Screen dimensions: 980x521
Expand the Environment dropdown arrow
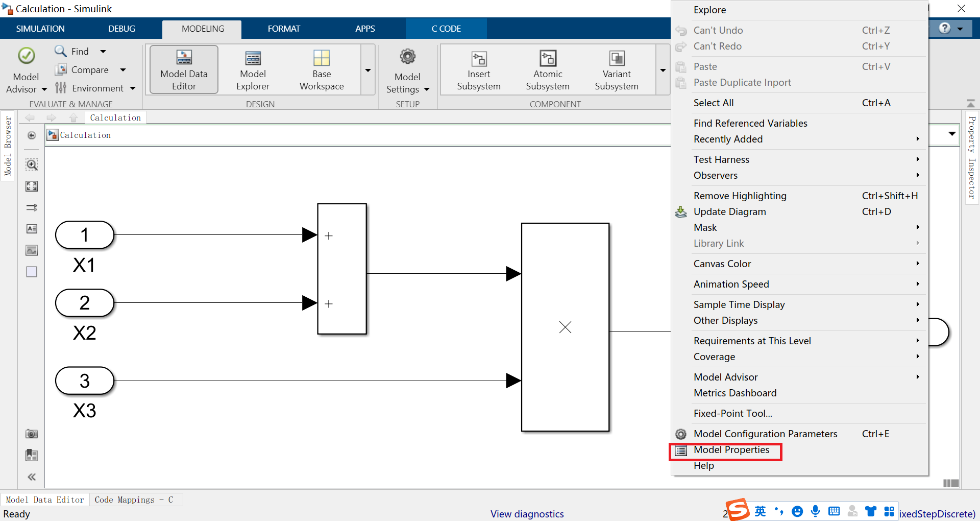133,88
